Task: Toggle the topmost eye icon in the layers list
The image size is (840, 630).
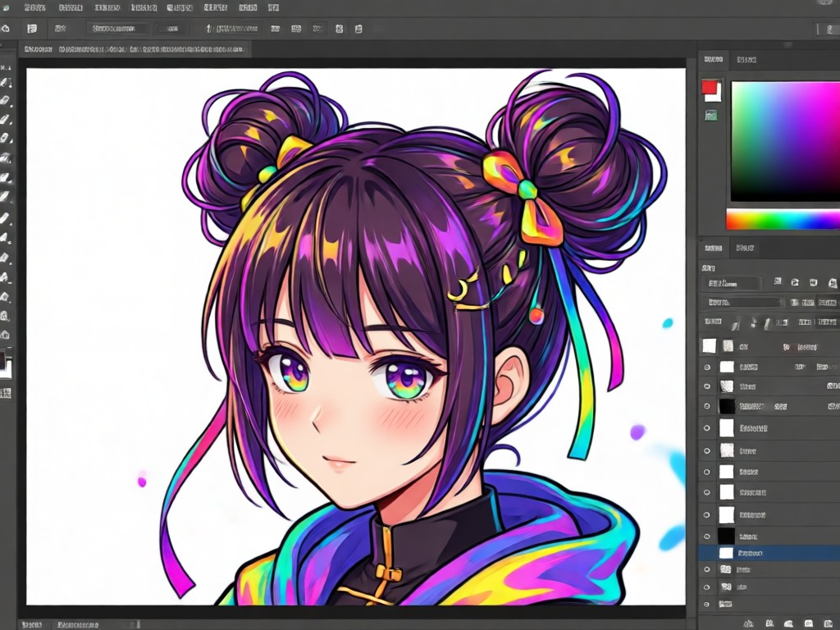Action: (x=707, y=367)
